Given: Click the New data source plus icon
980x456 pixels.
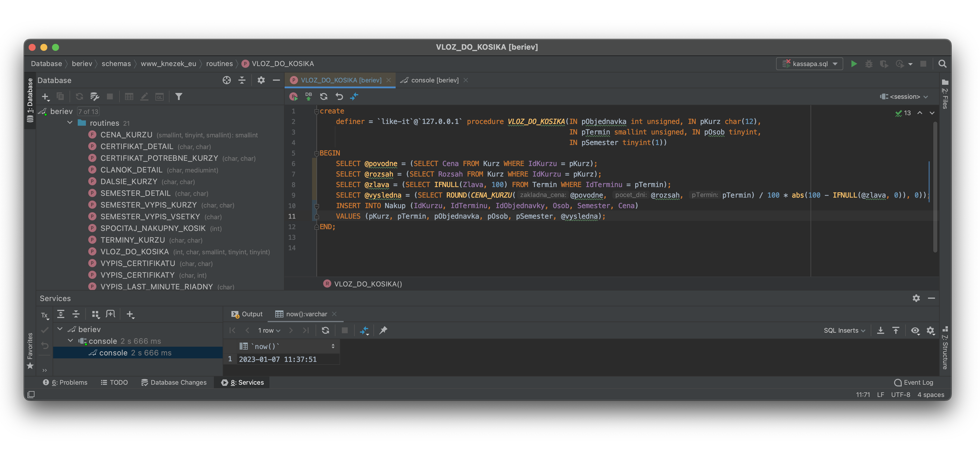Looking at the screenshot, I should tap(45, 97).
